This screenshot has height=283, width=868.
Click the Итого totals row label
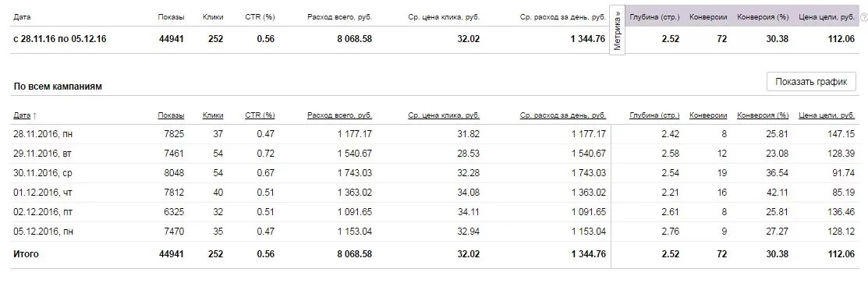pos(26,253)
